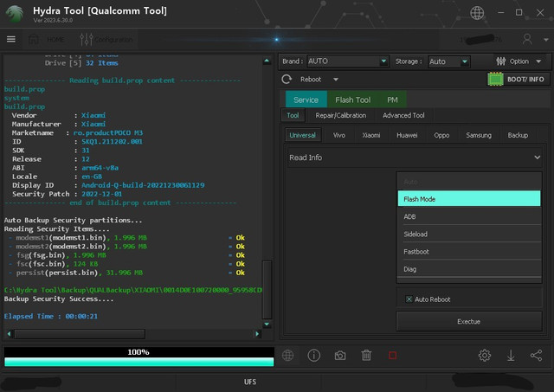Click the Marketname POCO M3 value
554x392 pixels.
point(107,132)
